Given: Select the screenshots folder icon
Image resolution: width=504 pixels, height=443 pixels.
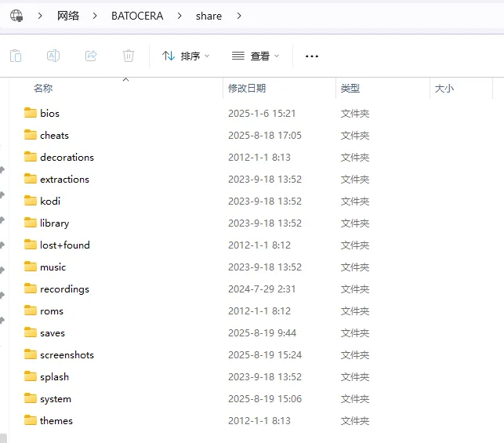Looking at the screenshot, I should click(x=31, y=354).
